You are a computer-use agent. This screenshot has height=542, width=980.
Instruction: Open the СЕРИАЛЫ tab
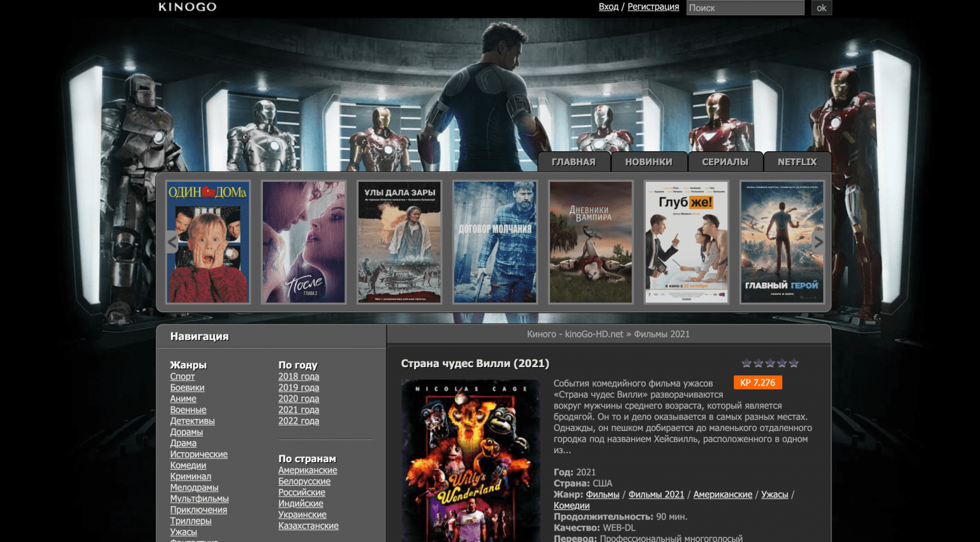[x=725, y=162]
